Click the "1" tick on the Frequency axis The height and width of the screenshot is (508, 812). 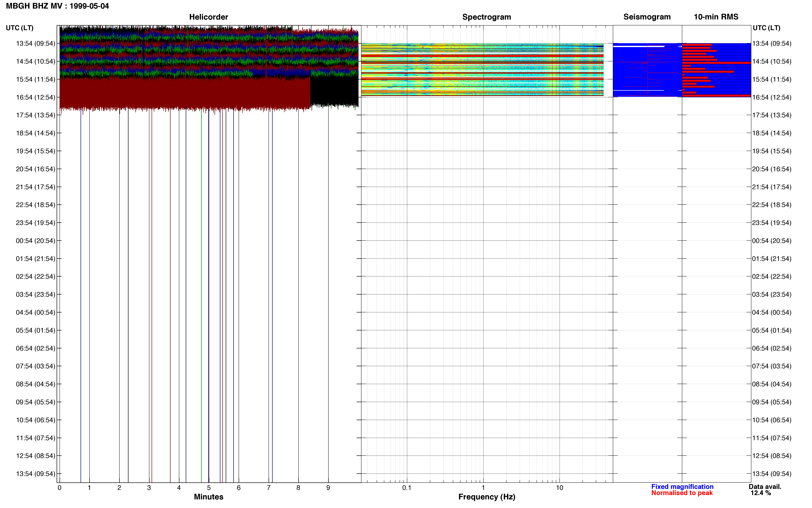(483, 488)
